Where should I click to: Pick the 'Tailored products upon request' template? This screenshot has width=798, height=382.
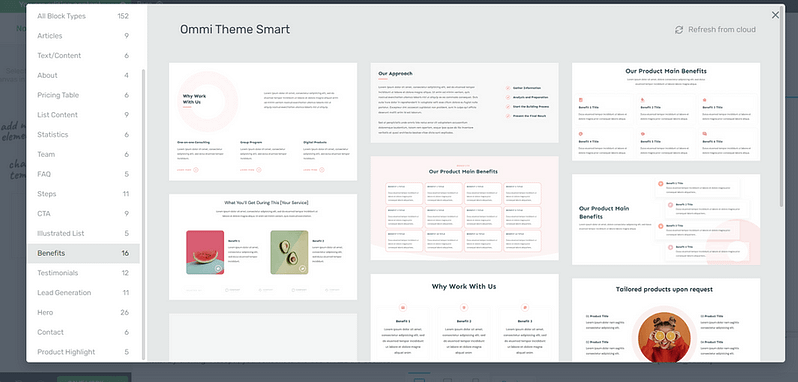[x=666, y=319]
